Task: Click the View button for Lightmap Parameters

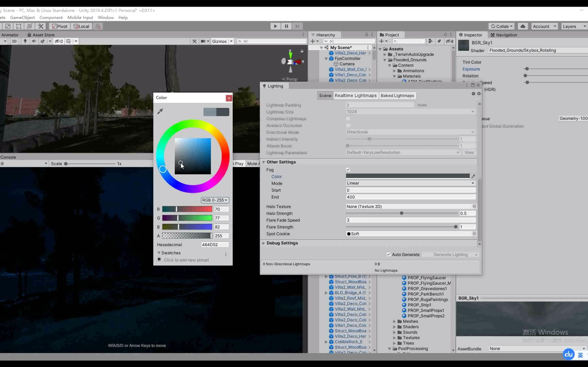Action: (x=469, y=152)
